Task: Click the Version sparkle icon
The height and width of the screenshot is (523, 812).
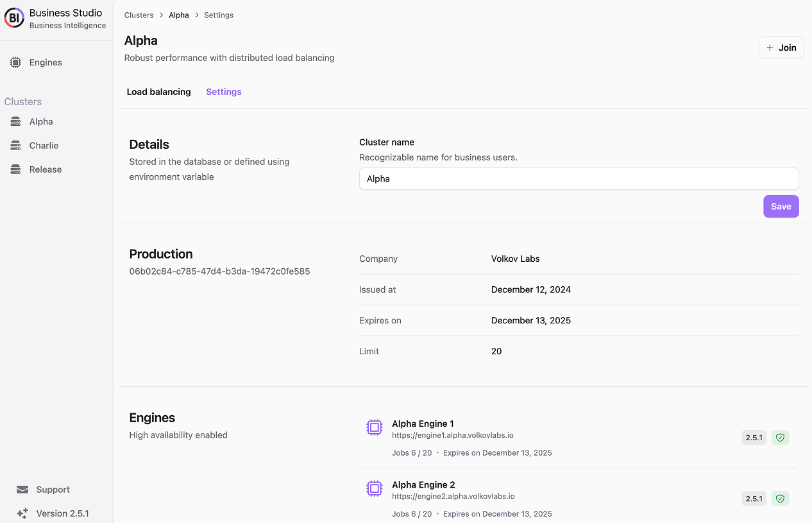Action: [22, 513]
